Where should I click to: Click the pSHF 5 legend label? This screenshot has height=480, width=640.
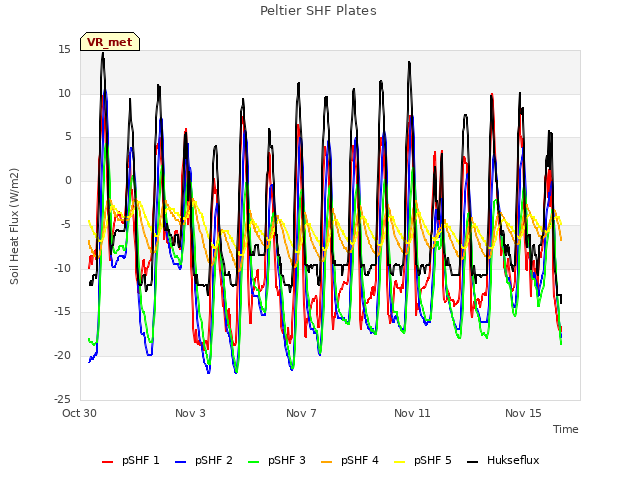pyautogui.click(x=433, y=460)
